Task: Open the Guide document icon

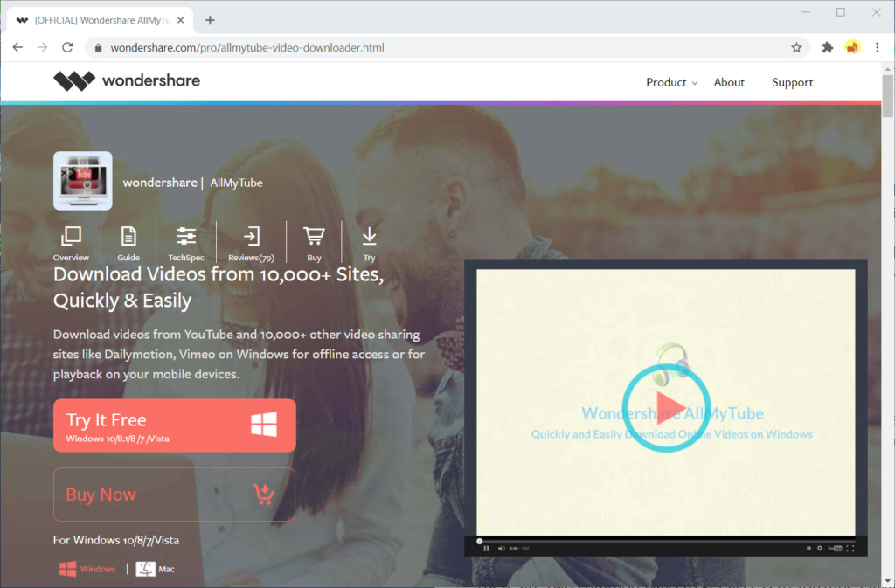Action: (x=128, y=236)
